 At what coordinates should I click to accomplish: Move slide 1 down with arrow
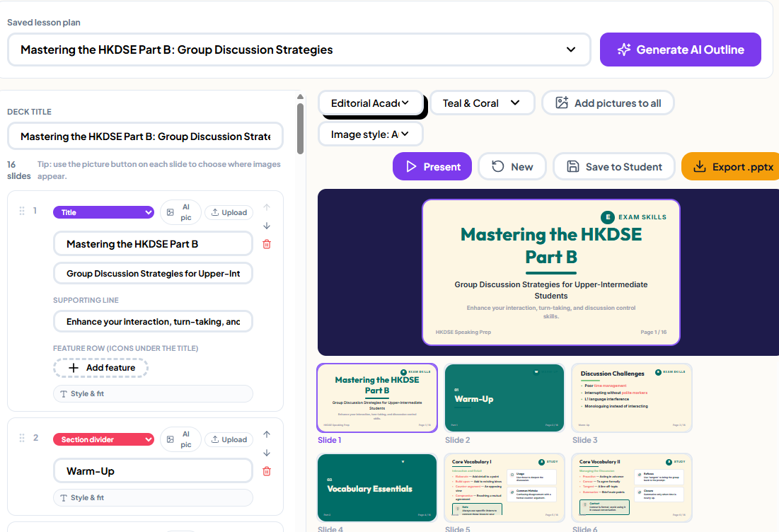click(267, 226)
